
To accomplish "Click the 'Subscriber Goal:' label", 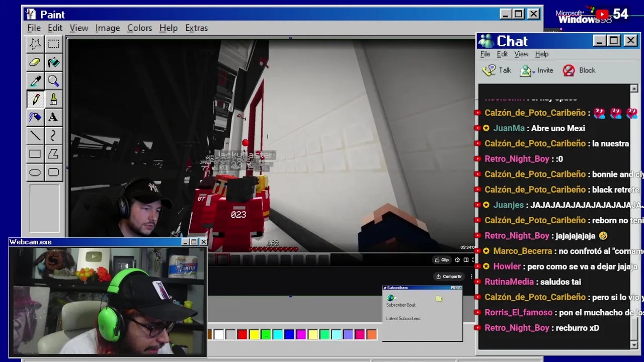I will [x=401, y=305].
